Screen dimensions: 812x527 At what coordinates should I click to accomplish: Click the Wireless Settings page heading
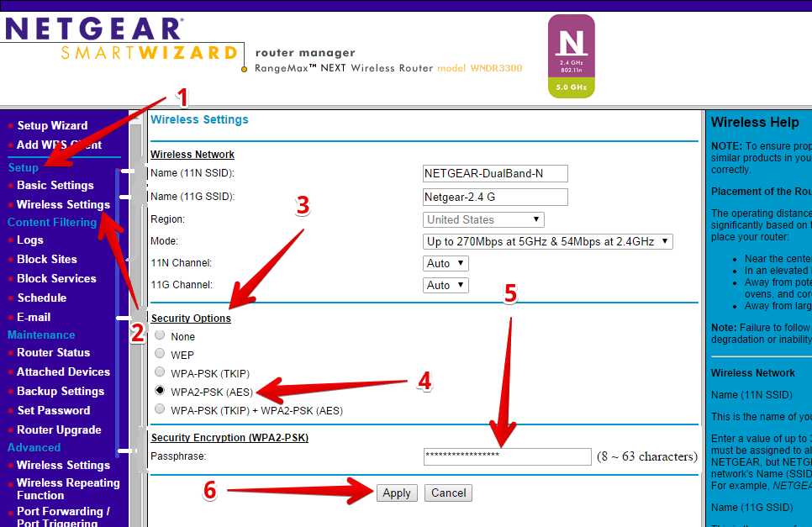(199, 119)
